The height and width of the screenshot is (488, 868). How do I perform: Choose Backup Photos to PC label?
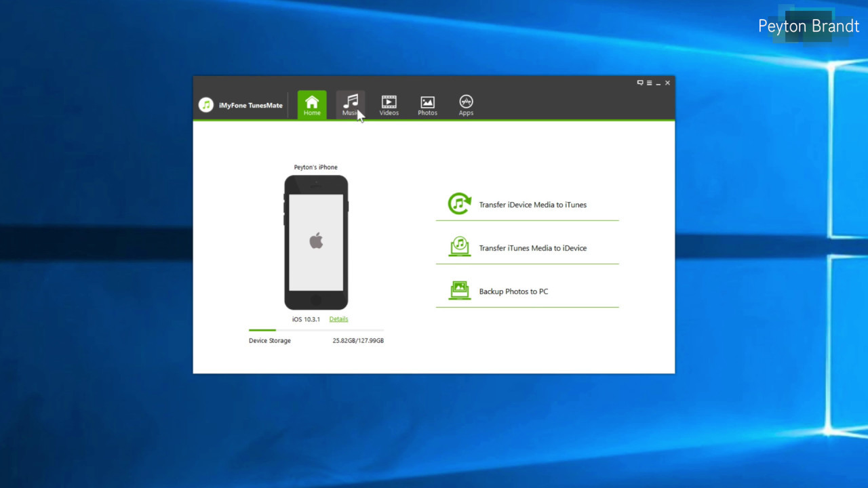tap(513, 291)
